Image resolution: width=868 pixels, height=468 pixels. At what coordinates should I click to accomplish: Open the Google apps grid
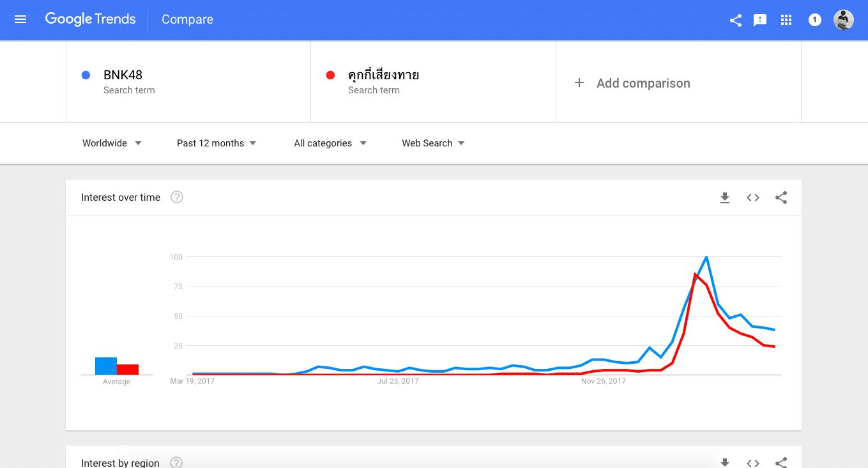click(786, 20)
